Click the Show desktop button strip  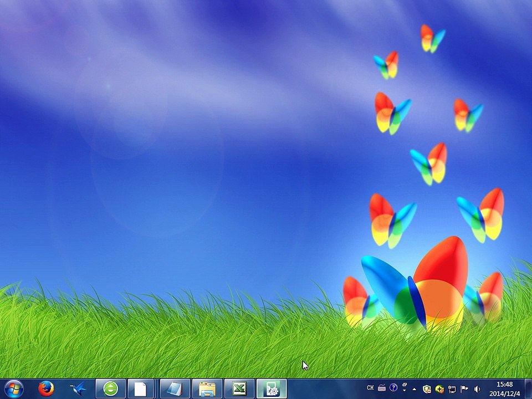(x=528, y=389)
